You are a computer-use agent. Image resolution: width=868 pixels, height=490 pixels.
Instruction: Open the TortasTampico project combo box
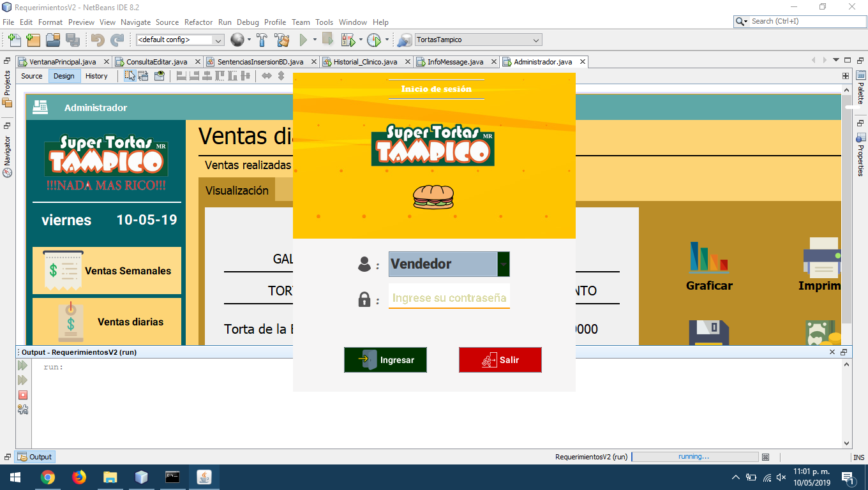click(479, 40)
